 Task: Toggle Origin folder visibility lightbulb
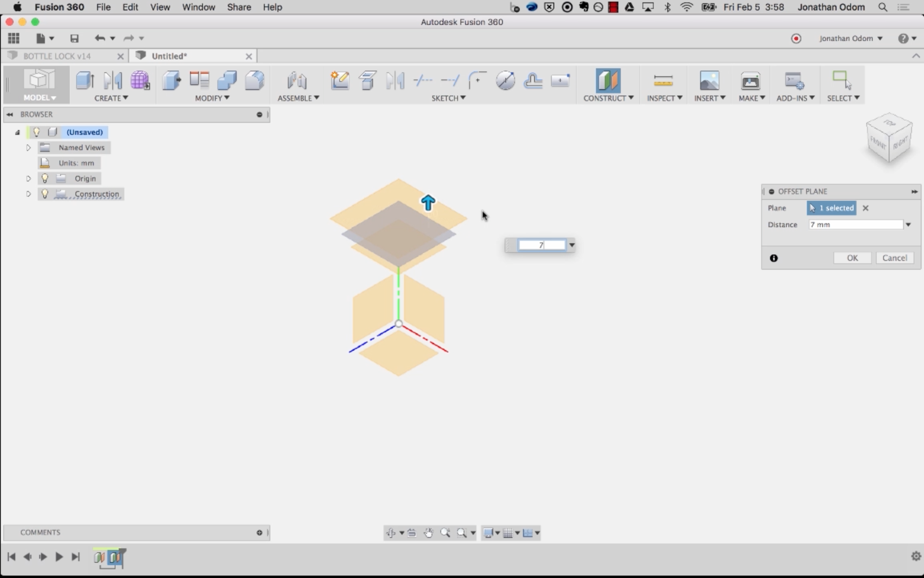pyautogui.click(x=45, y=178)
